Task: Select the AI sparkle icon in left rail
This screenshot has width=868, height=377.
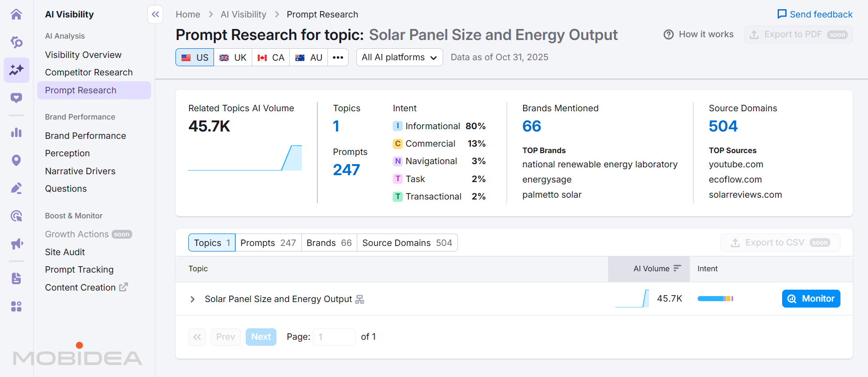Action: pyautogui.click(x=17, y=70)
